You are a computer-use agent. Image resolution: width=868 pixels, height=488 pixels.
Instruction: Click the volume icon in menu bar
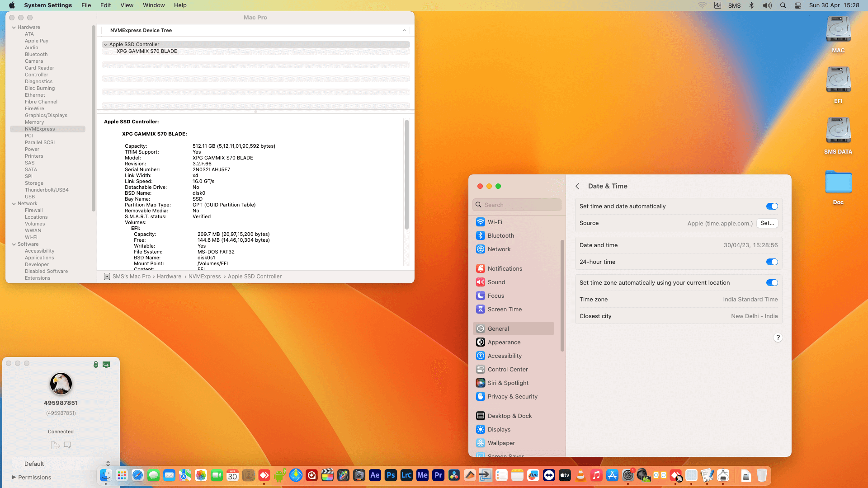pyautogui.click(x=767, y=5)
